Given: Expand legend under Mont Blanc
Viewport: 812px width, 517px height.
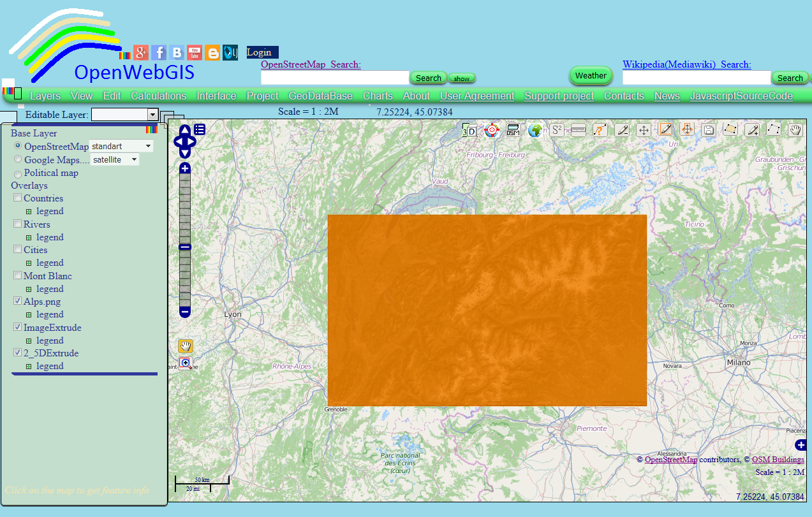Looking at the screenshot, I should pyautogui.click(x=29, y=289).
